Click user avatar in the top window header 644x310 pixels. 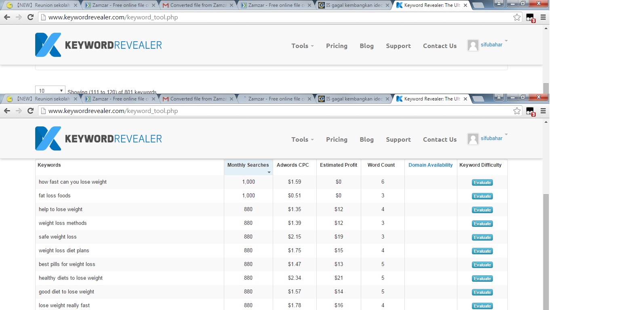point(473,45)
